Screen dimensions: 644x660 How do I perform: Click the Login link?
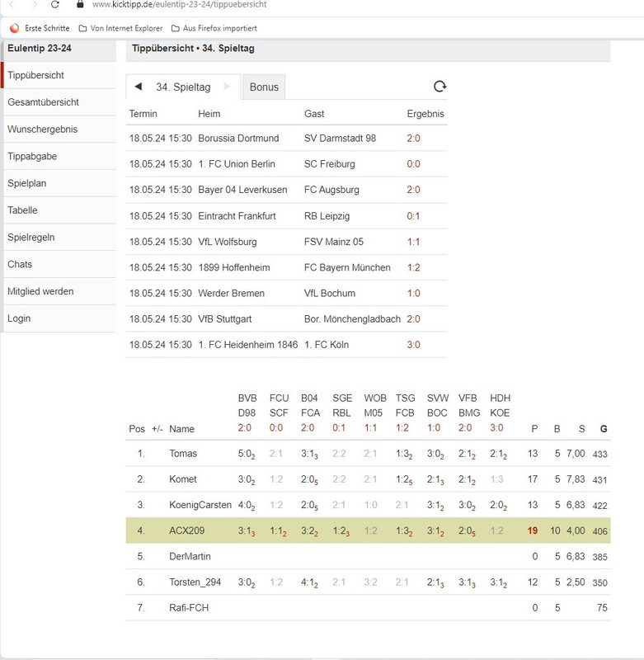[x=59, y=318]
